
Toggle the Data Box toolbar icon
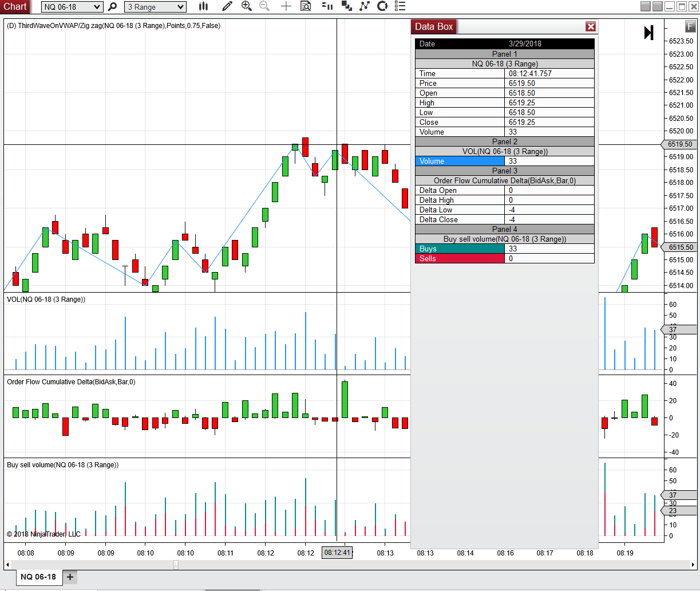pyautogui.click(x=306, y=6)
